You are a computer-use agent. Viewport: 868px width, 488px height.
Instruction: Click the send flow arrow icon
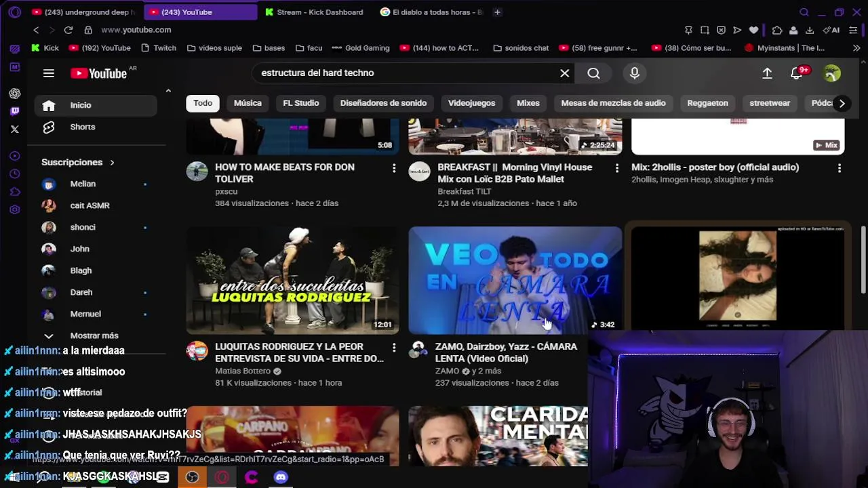coord(737,30)
